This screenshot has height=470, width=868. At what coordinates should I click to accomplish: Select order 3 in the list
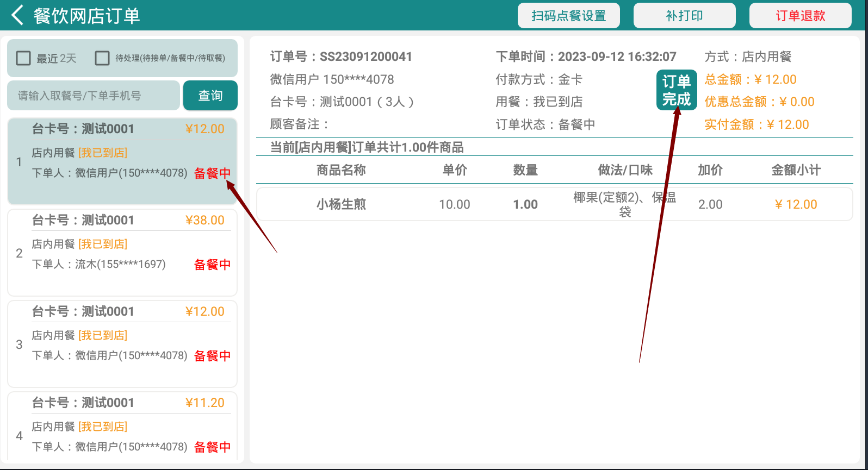(x=122, y=343)
